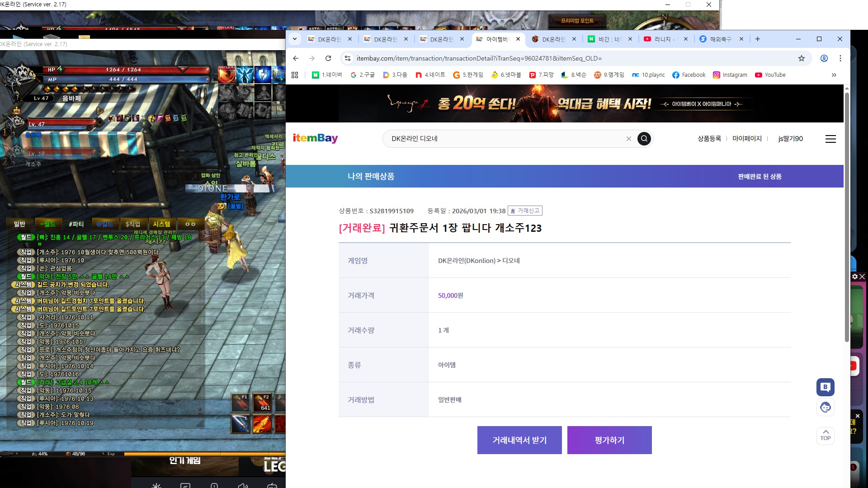
Task: Click the page vertical scrollbar
Action: 847,217
